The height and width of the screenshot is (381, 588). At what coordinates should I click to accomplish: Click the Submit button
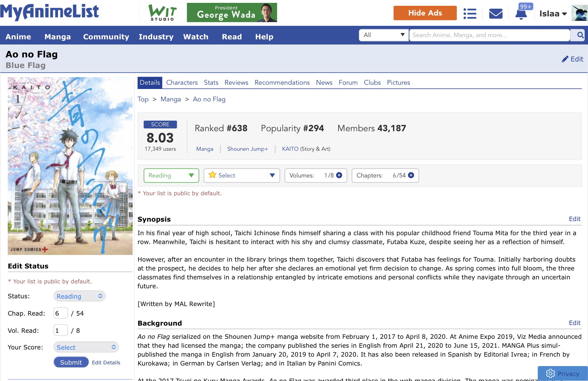point(71,362)
